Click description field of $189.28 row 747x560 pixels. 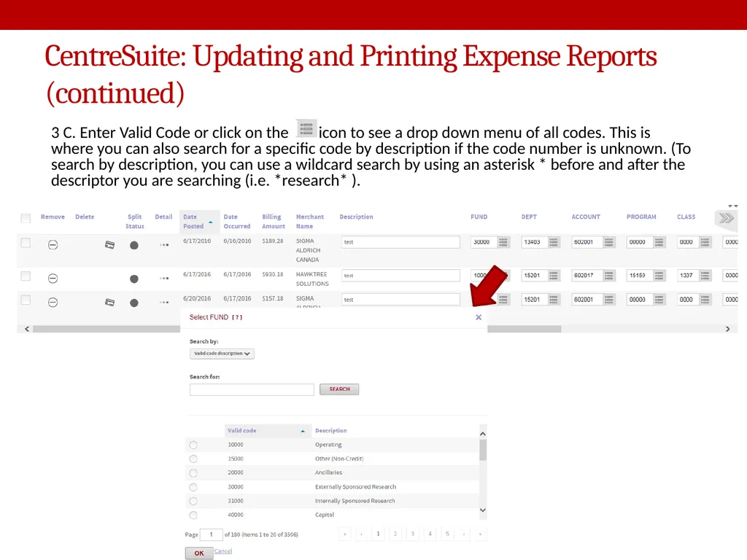(x=400, y=242)
